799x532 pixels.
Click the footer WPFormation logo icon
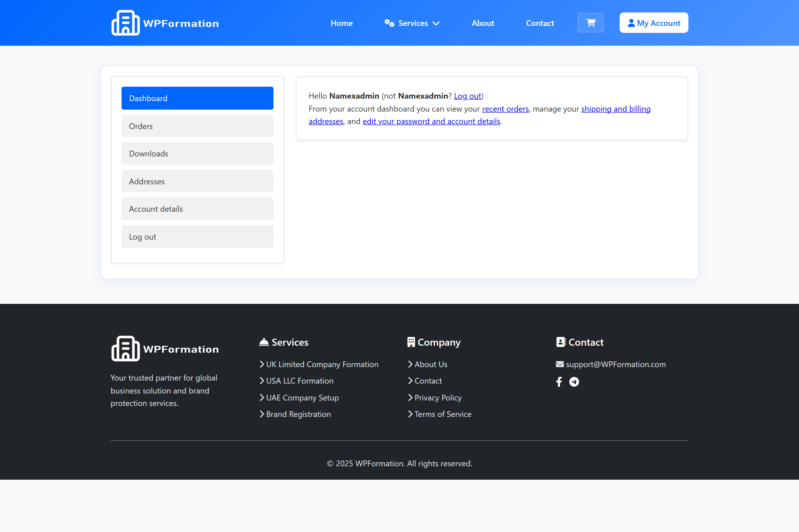125,348
